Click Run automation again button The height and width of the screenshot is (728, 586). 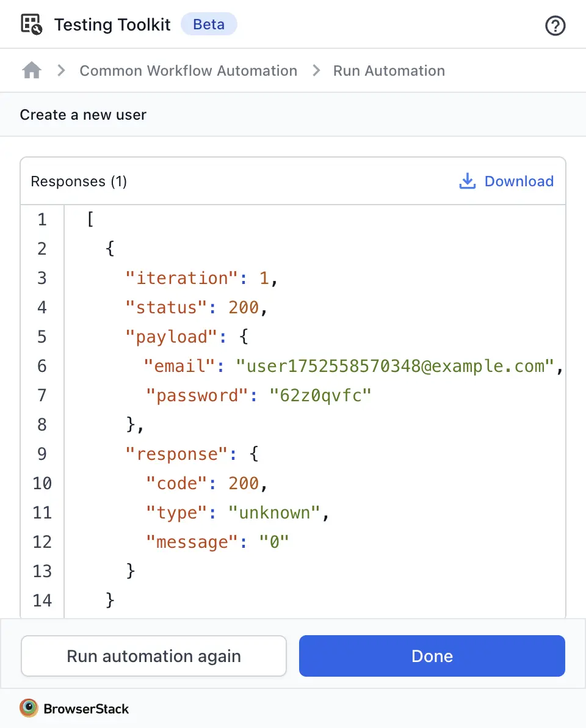[154, 656]
